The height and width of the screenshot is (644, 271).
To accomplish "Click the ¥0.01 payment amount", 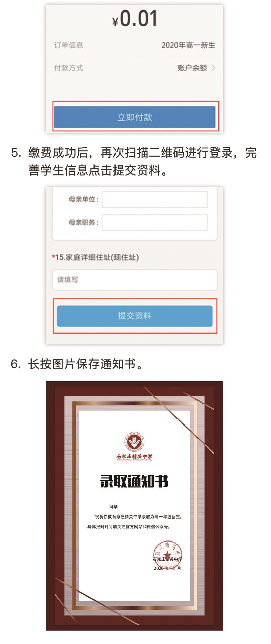I will click(135, 19).
